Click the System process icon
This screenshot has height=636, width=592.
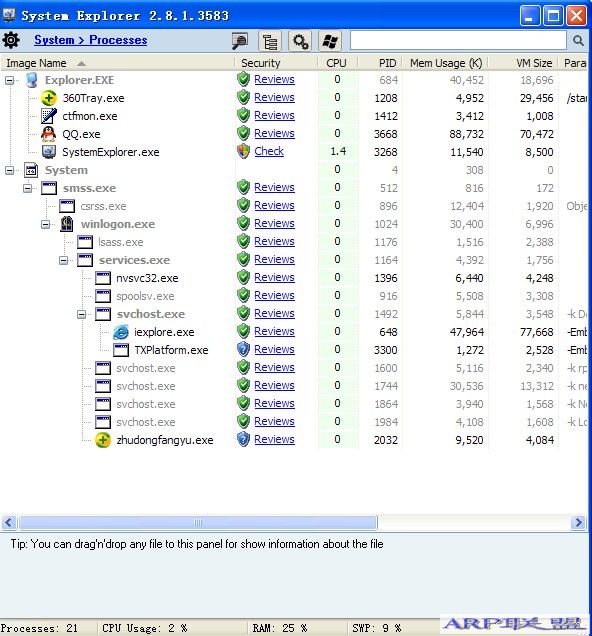31,170
